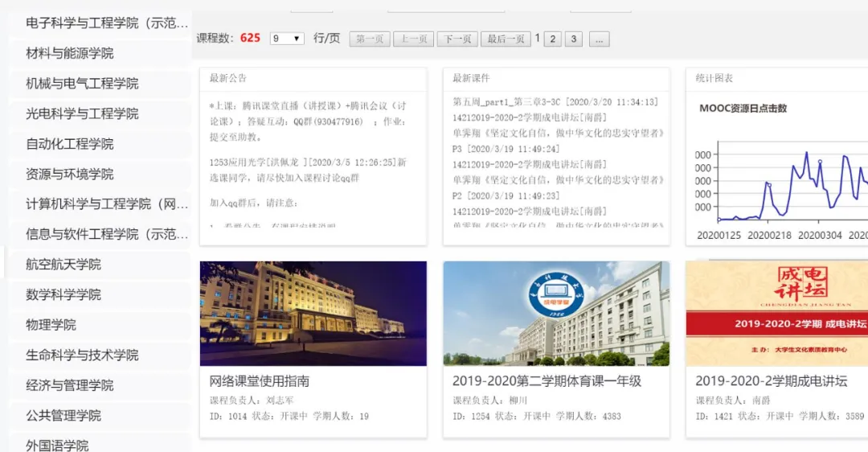Open 电子科学与工程学院 in sidebar
The height and width of the screenshot is (452, 868).
point(100,23)
